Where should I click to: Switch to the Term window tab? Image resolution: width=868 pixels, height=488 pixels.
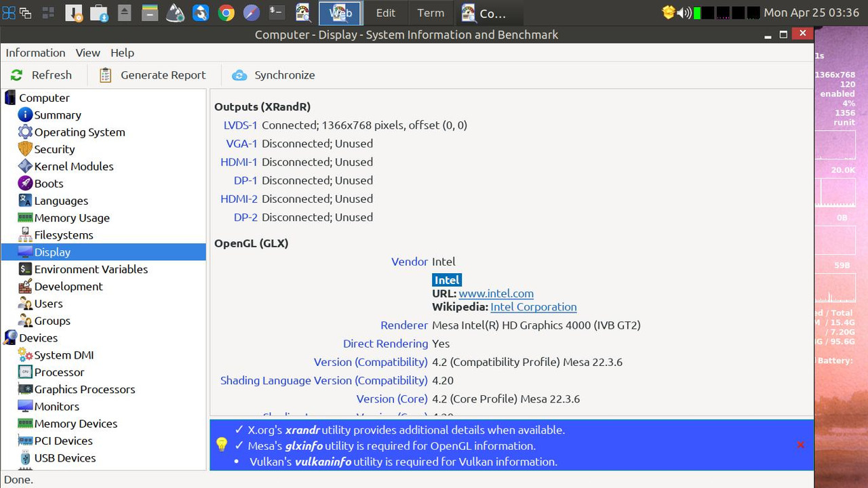point(430,12)
